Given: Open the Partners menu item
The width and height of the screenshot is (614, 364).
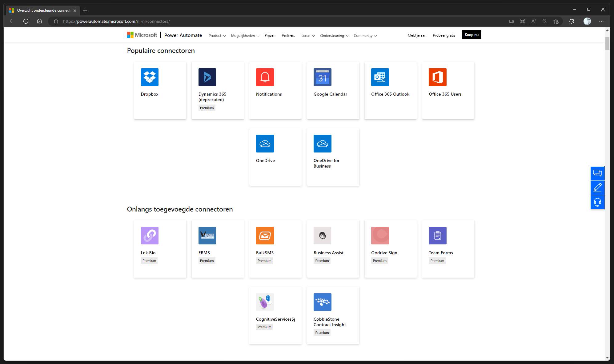Looking at the screenshot, I should tap(288, 35).
